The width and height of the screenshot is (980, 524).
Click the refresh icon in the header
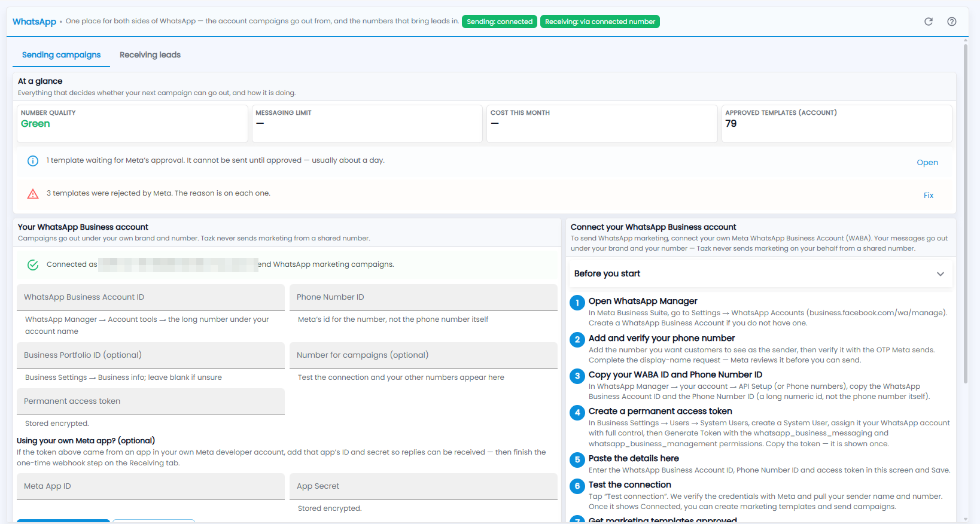tap(929, 22)
